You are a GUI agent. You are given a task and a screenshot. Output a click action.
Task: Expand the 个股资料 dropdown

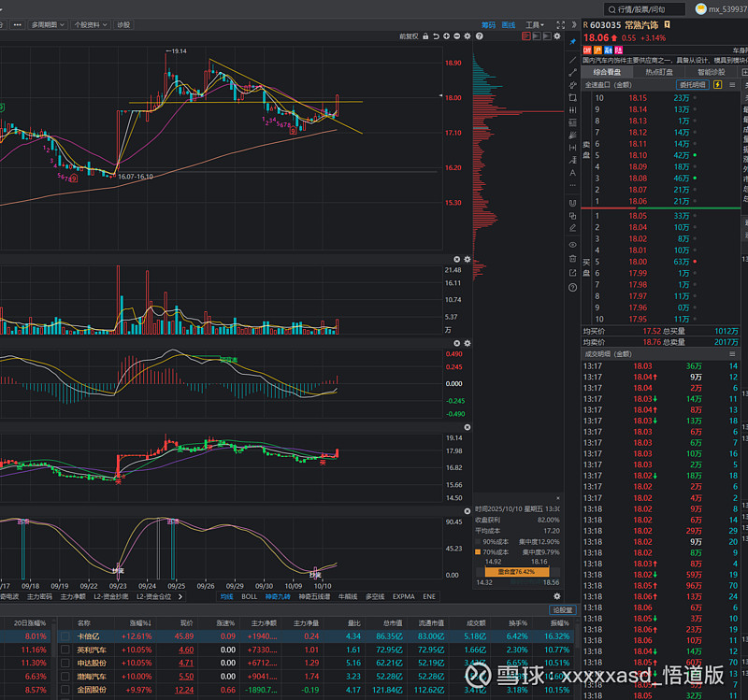tap(91, 25)
